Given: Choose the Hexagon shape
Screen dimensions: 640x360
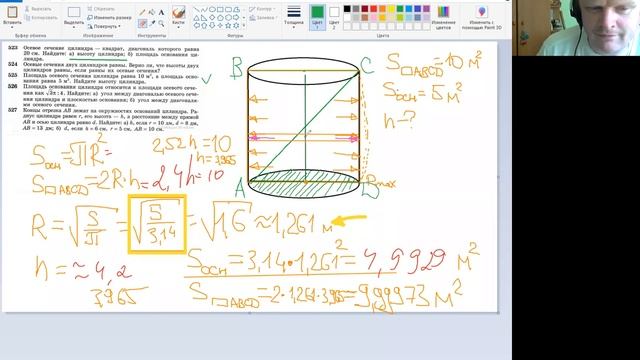Looking at the screenshot, I should coord(228,18).
